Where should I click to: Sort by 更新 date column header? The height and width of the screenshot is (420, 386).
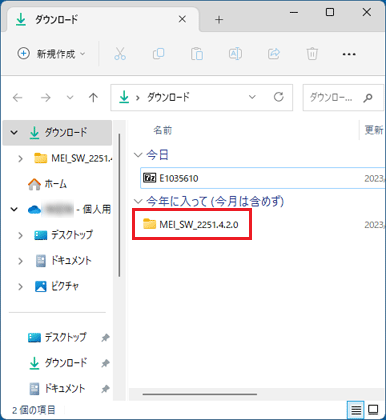(374, 130)
